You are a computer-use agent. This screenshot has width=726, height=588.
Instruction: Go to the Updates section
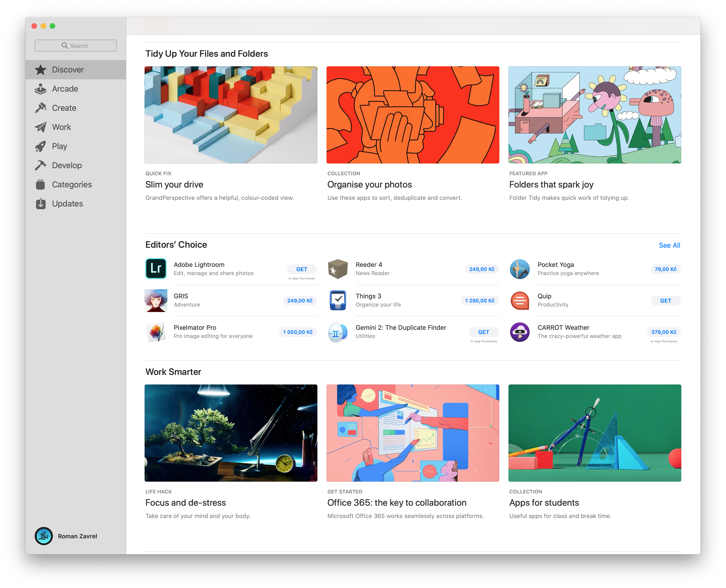[67, 204]
